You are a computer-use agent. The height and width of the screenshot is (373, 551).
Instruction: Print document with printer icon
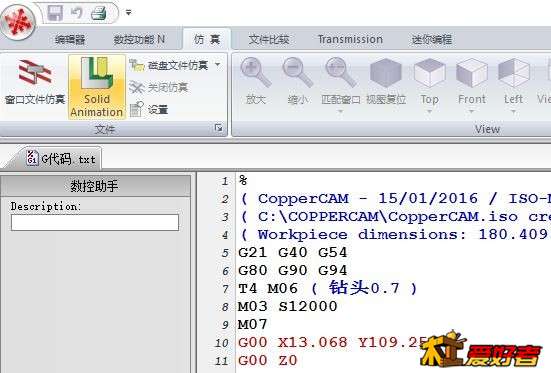pyautogui.click(x=98, y=13)
